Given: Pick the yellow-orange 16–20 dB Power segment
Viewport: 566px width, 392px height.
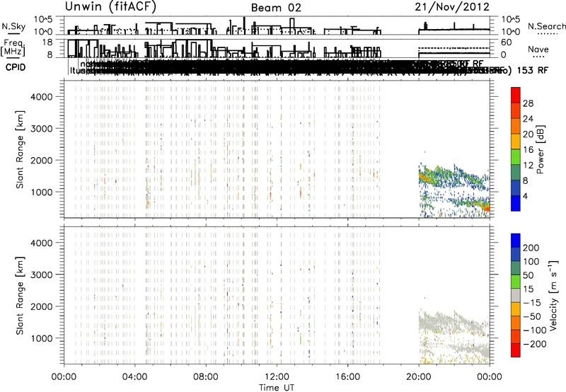Looking at the screenshot, I should tap(516, 142).
